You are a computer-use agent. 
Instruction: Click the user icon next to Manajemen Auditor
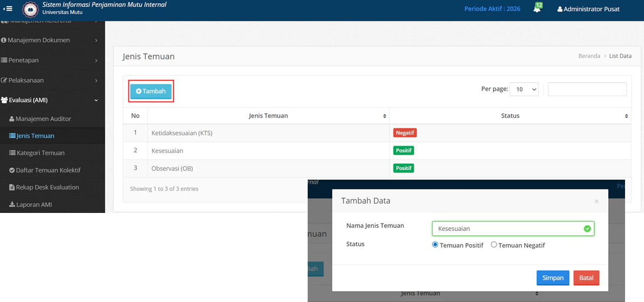pos(12,119)
